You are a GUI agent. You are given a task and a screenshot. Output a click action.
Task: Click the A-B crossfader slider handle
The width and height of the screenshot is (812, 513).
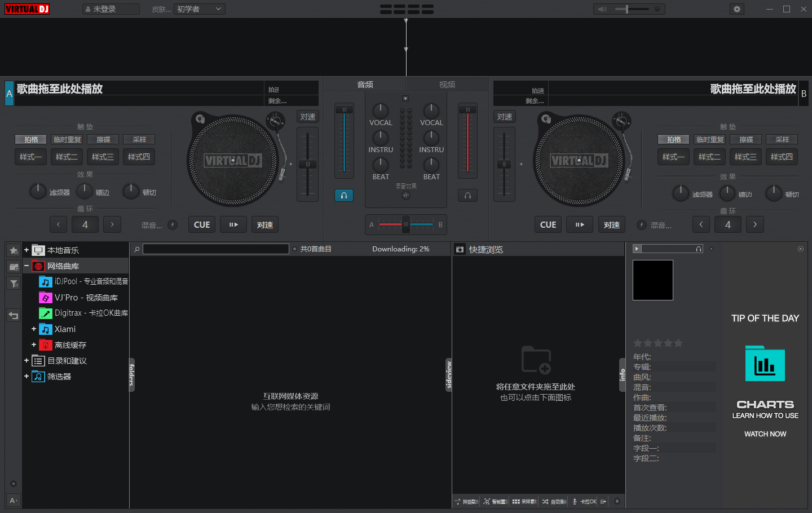(x=405, y=224)
